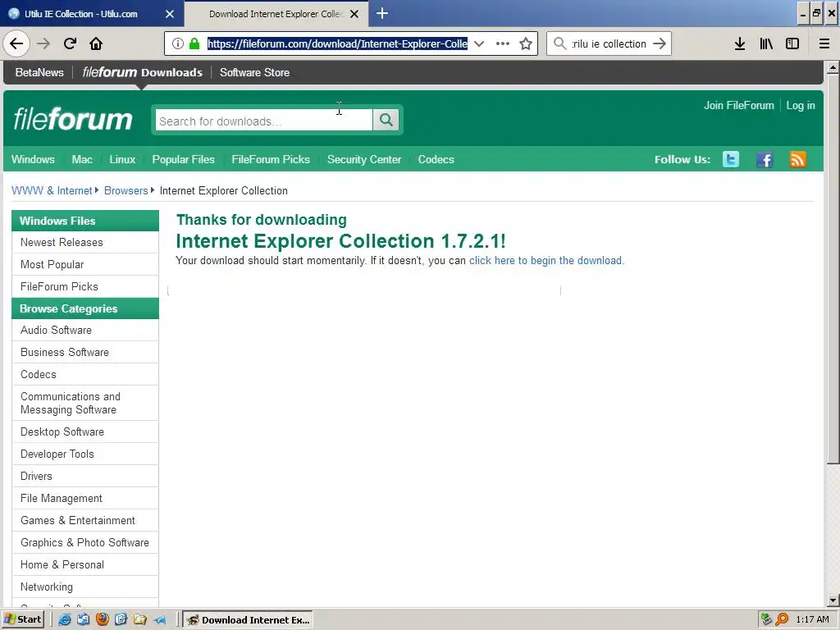The width and height of the screenshot is (840, 630).
Task: Click the magnifier tray icon
Action: tap(782, 619)
